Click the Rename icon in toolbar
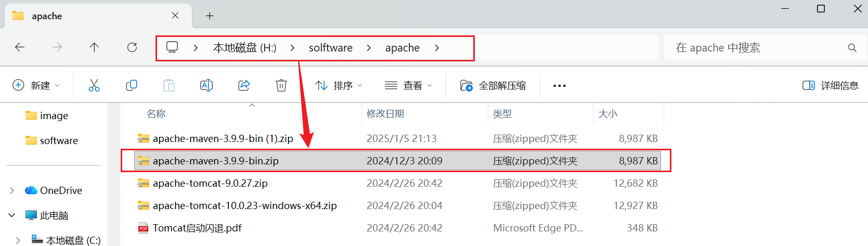The image size is (868, 246). coord(206,85)
